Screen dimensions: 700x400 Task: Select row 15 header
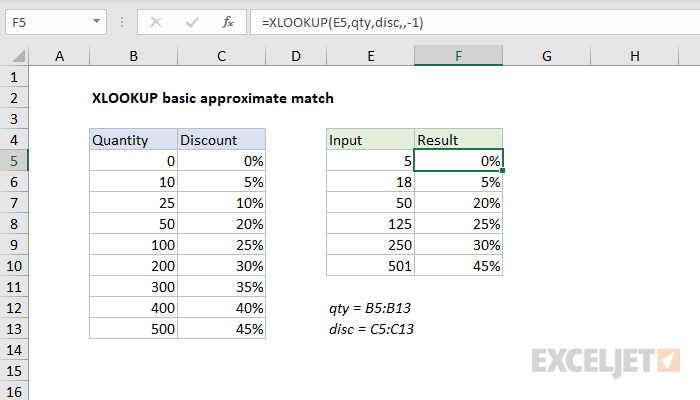(x=14, y=371)
